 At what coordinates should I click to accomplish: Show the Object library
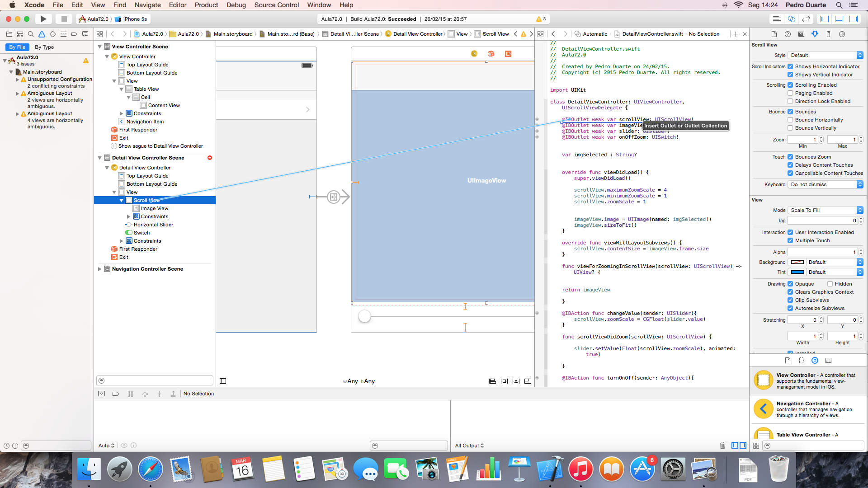(x=815, y=360)
